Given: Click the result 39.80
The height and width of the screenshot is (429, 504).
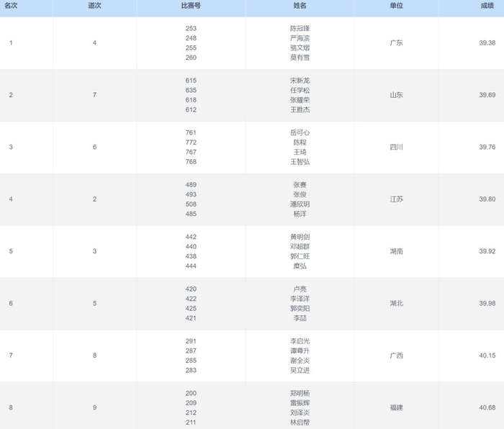Looking at the screenshot, I should (x=487, y=199).
